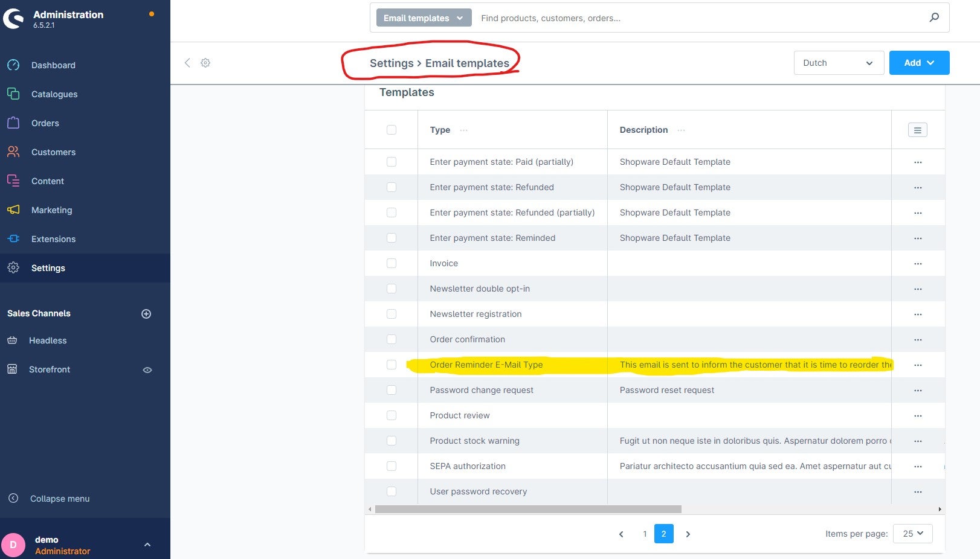Toggle the select-all templates checkbox
980x559 pixels.
pyautogui.click(x=392, y=130)
